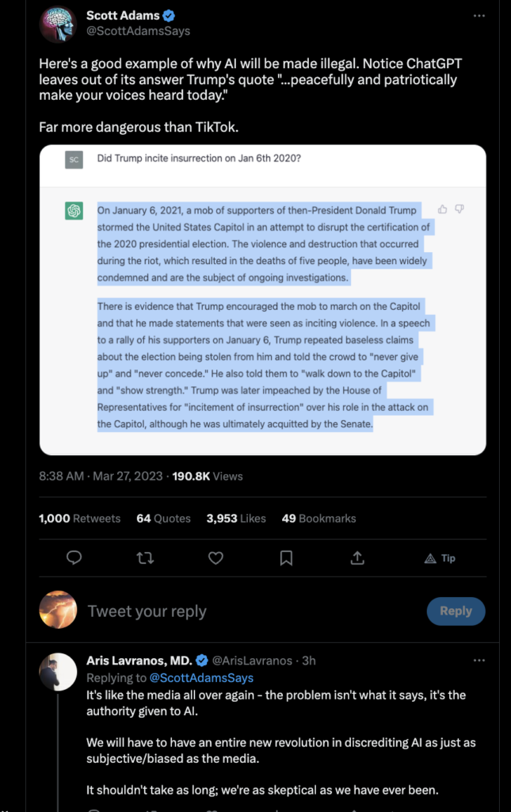Open Aris Lavranos' profile picture
This screenshot has width=511, height=812.
[58, 672]
